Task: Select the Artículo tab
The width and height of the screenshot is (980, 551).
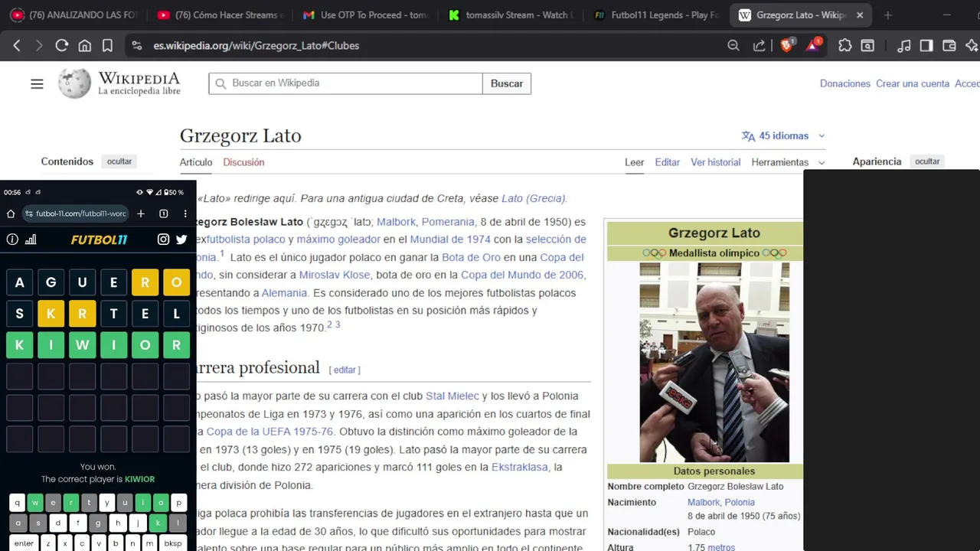Action: click(x=196, y=162)
